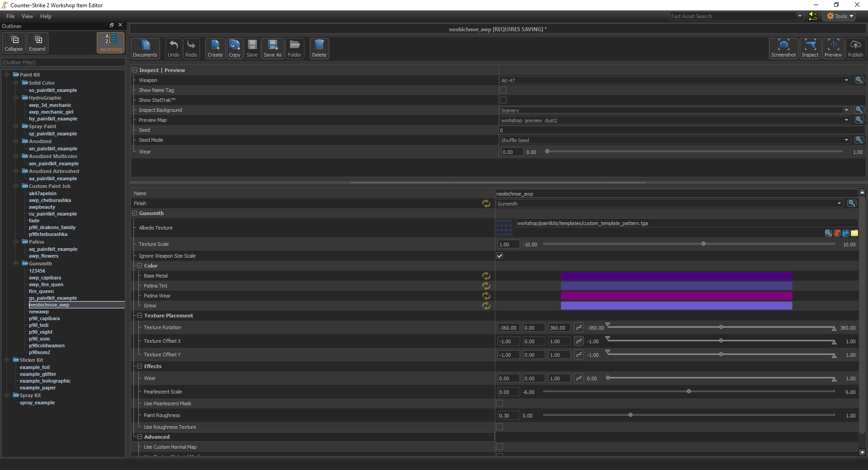Click the Paint Roughness slider handle
The height and width of the screenshot is (470, 868).
[x=631, y=415]
